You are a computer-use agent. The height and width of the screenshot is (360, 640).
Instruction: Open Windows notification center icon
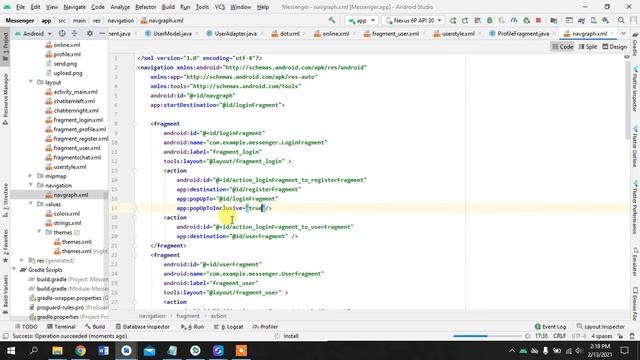click(x=624, y=351)
